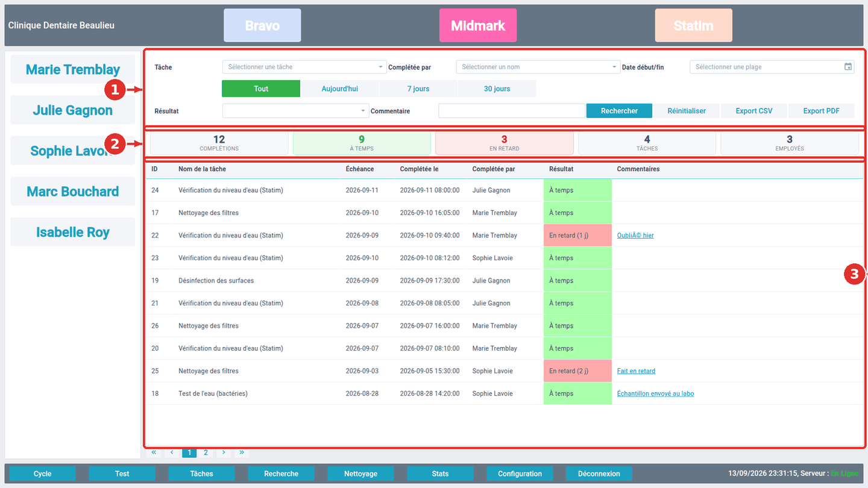
Task: Go to the Stats section
Action: click(x=440, y=474)
